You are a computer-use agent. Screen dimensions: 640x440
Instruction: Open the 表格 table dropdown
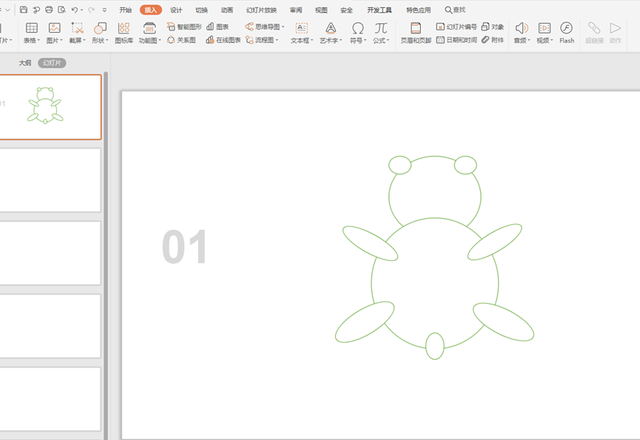tap(32, 41)
